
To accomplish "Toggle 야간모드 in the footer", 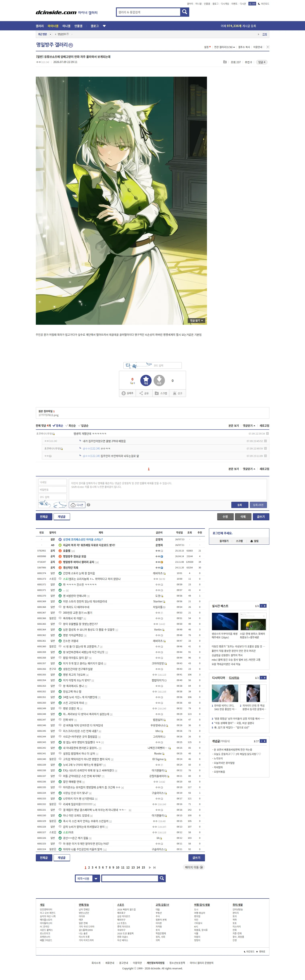I will 249,951.
